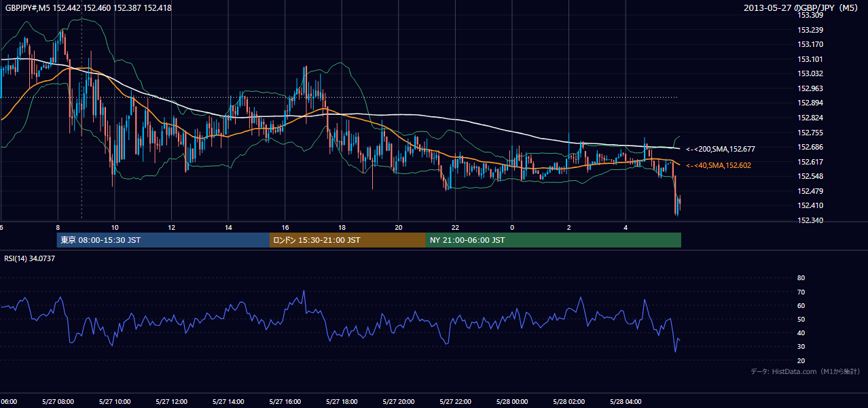
Task: Click the 5/28 04:00 time axis label
Action: 626,402
